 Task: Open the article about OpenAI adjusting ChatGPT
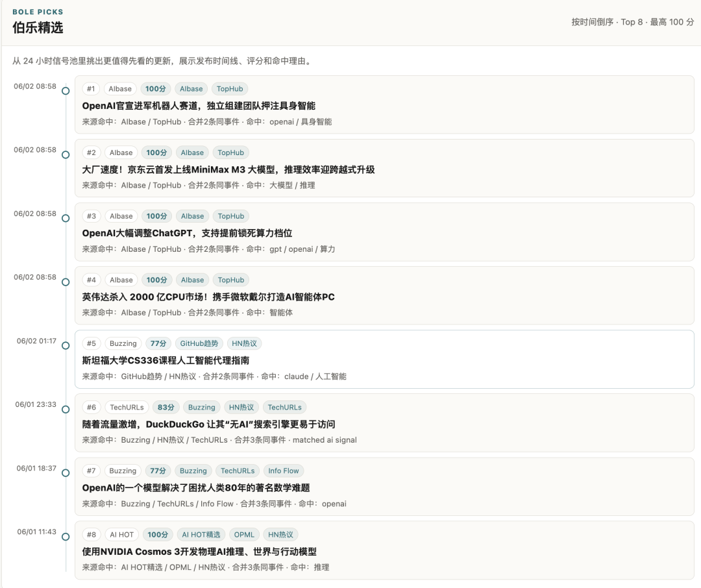pos(187,234)
